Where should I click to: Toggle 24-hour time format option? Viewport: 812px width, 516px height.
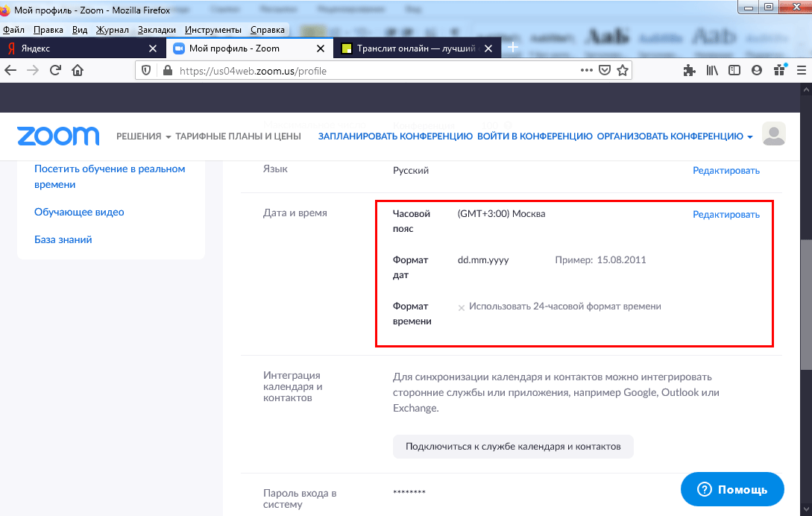(461, 306)
